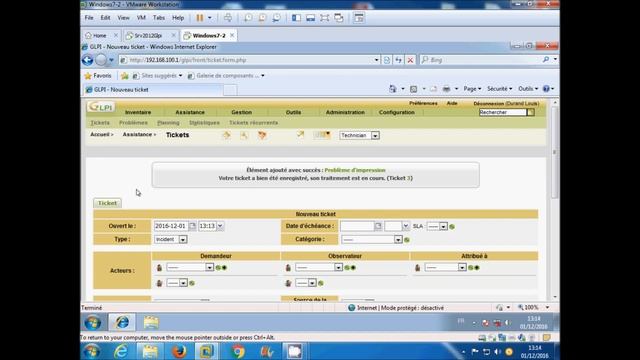
Task: Click dark status dot in Observateur row
Action: click(353, 268)
